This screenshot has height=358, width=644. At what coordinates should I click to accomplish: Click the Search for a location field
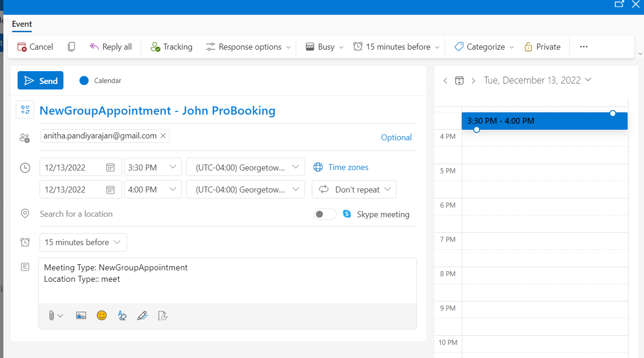click(x=174, y=214)
